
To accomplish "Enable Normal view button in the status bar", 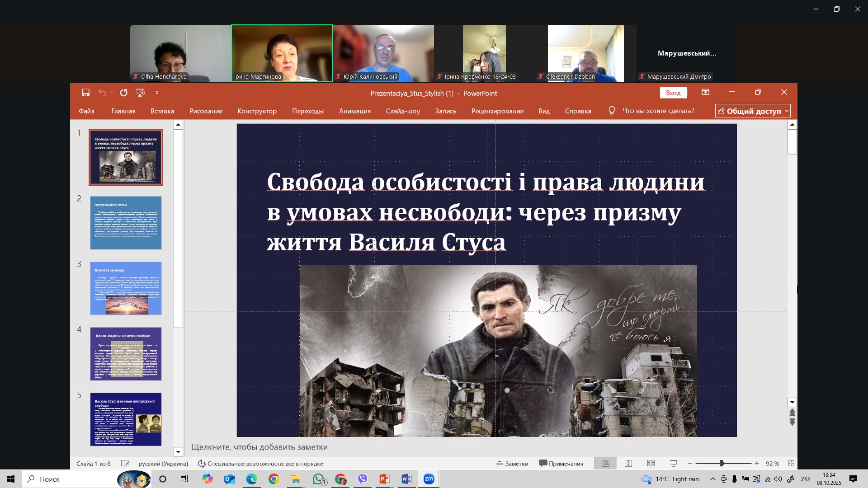I will (606, 464).
